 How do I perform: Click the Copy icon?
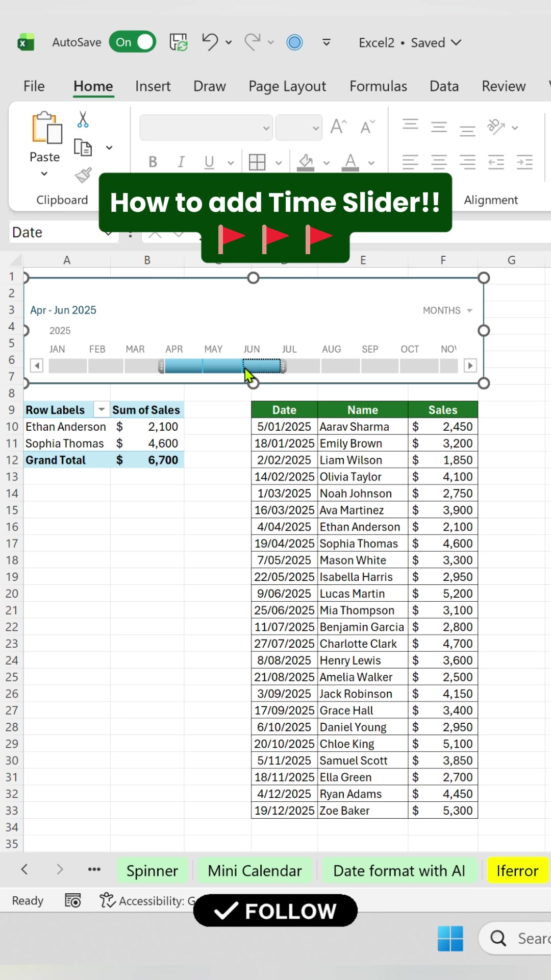tap(83, 148)
